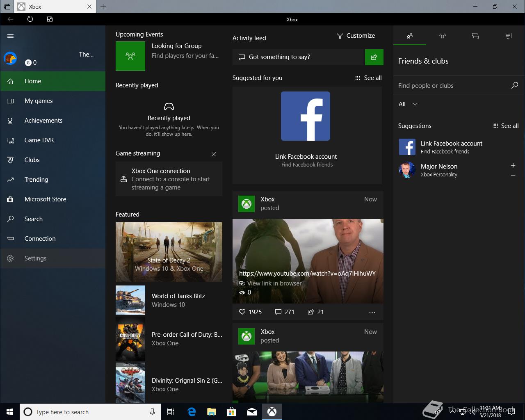Open more options ellipsis on post
The image size is (525, 420).
[x=372, y=312]
